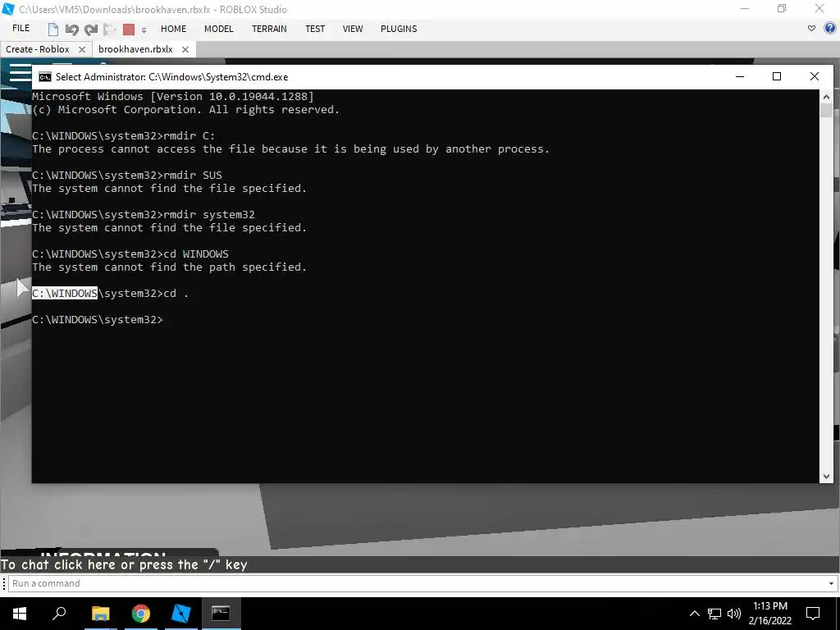Open Roblox Studio help icon

[x=831, y=29]
